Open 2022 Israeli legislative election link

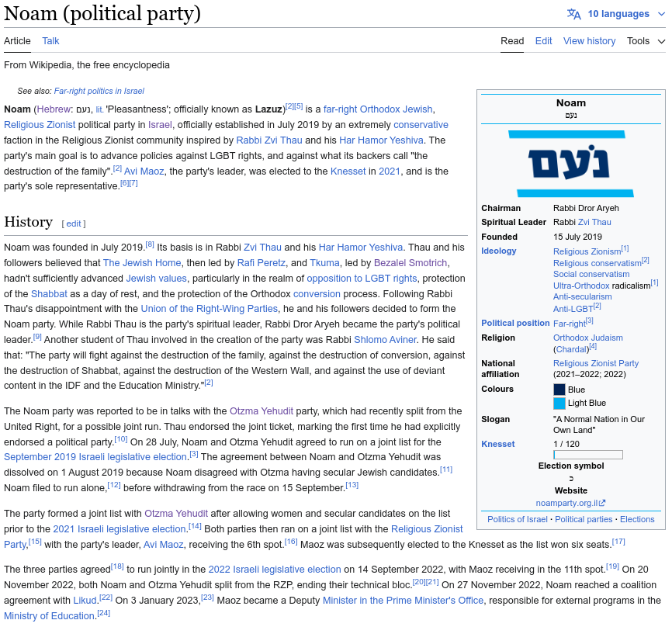click(x=275, y=570)
